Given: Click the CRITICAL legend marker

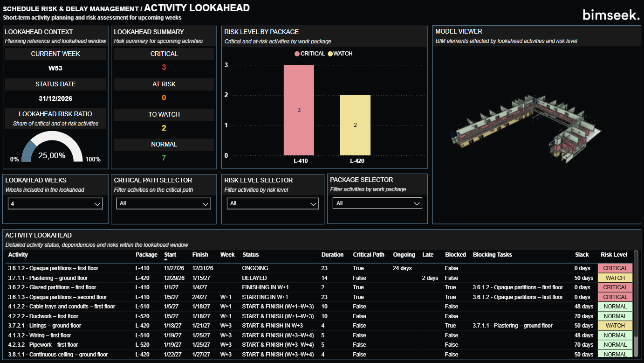Looking at the screenshot, I should coord(297,54).
